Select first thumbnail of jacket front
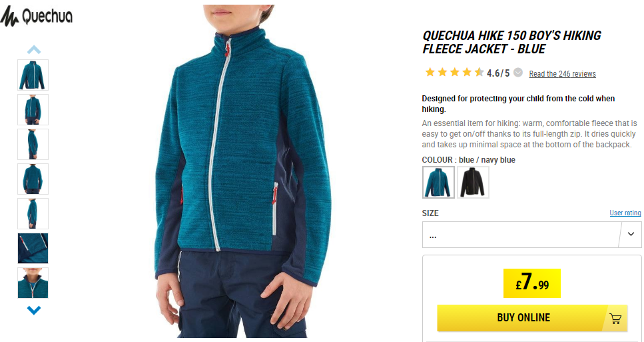Viewport: 644px width, 342px height. click(x=33, y=75)
